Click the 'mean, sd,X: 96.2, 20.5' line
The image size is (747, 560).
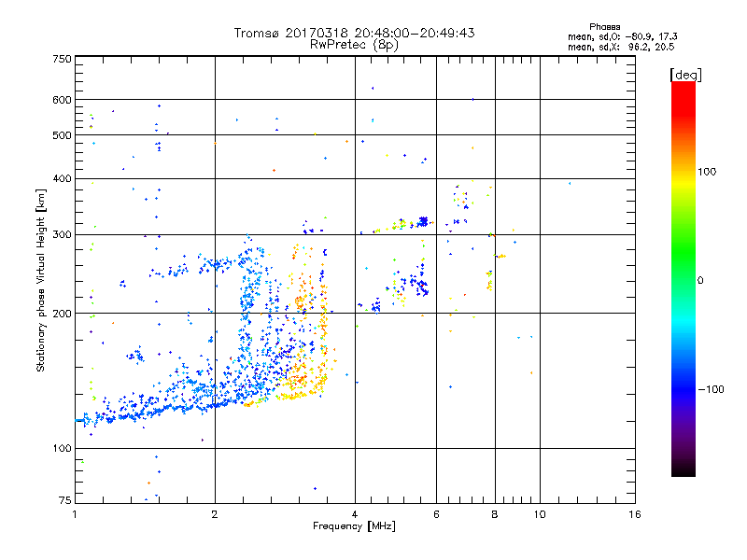[x=621, y=47]
